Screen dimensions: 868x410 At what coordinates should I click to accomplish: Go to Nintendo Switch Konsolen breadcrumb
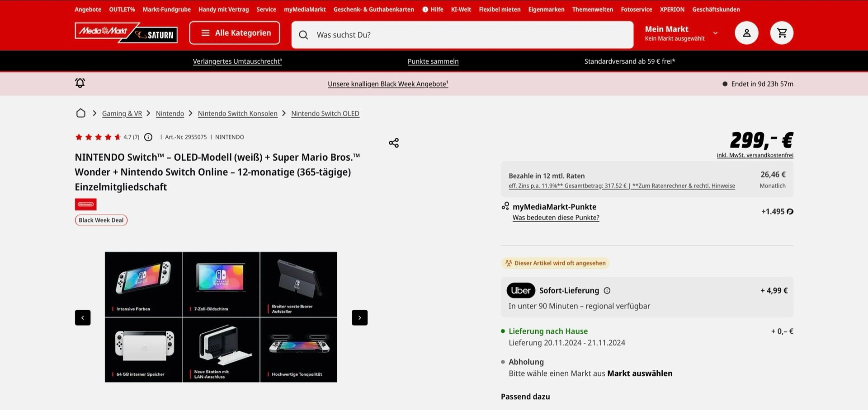coord(238,113)
